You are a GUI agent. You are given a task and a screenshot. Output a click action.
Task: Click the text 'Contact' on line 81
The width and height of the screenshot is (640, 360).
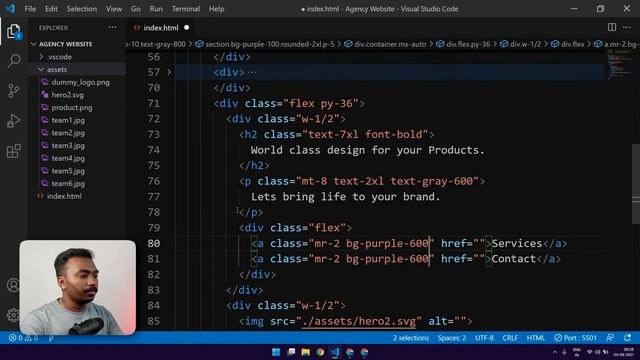pos(513,259)
